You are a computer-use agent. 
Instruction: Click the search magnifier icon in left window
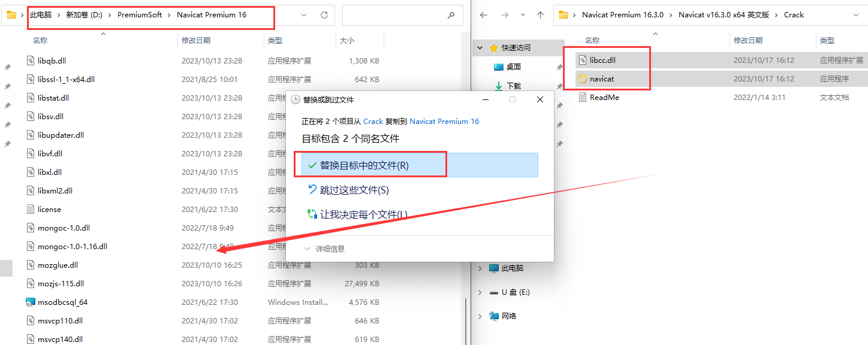click(451, 15)
